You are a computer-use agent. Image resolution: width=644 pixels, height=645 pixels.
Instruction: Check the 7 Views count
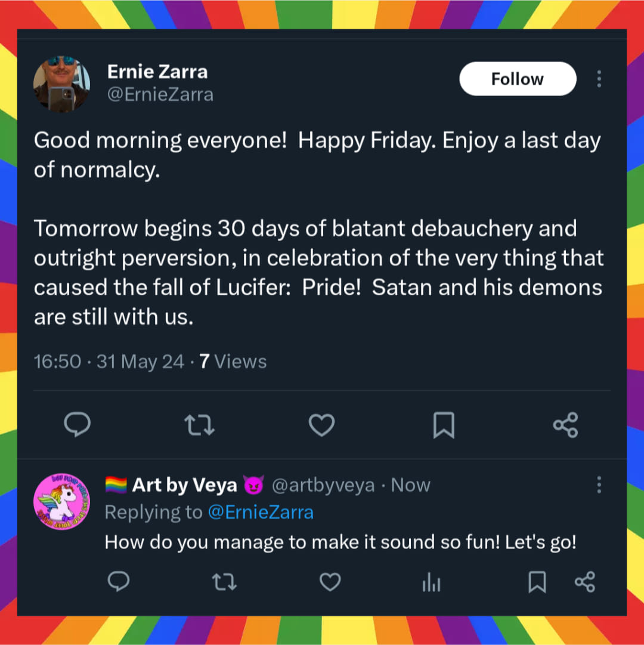(x=233, y=361)
